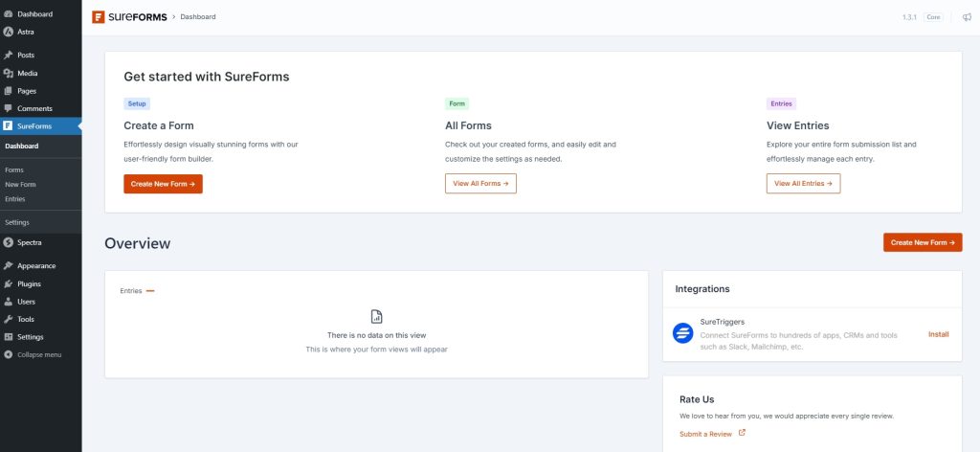The image size is (980, 452).
Task: Click the Spectra logo icon
Action: (x=8, y=242)
